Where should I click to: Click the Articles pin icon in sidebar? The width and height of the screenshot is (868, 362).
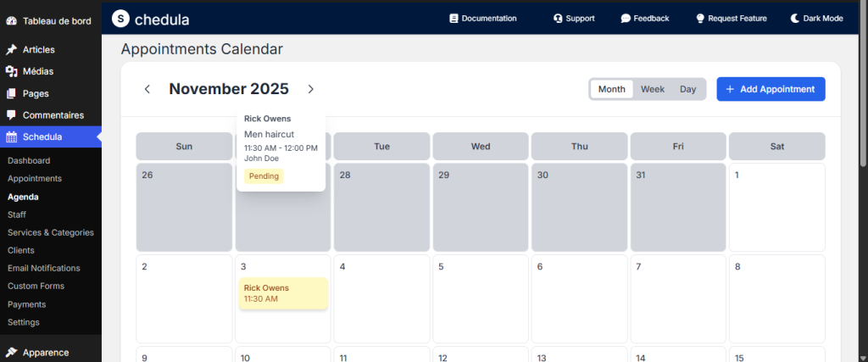tap(12, 50)
